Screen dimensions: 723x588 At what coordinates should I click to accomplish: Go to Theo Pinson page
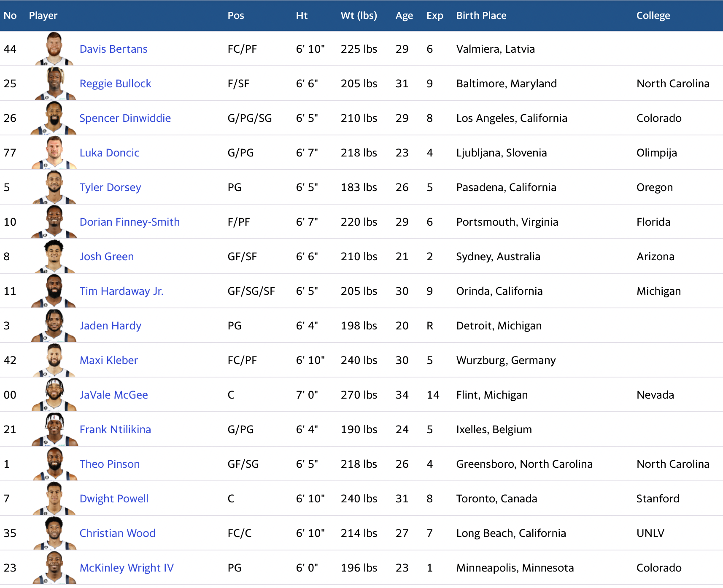pos(110,464)
